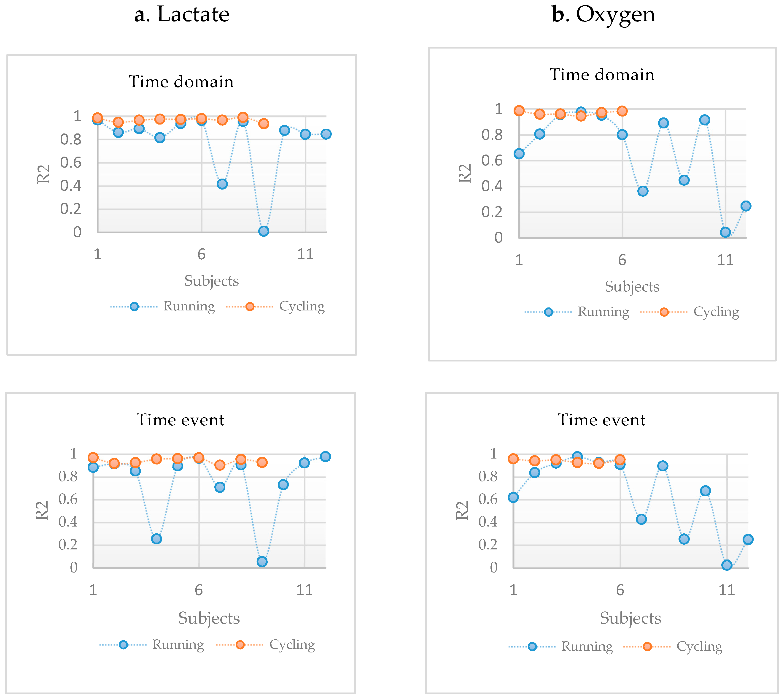
Task: Click the 'Running' legend label in Lactate Time event chart
Action: point(178,645)
